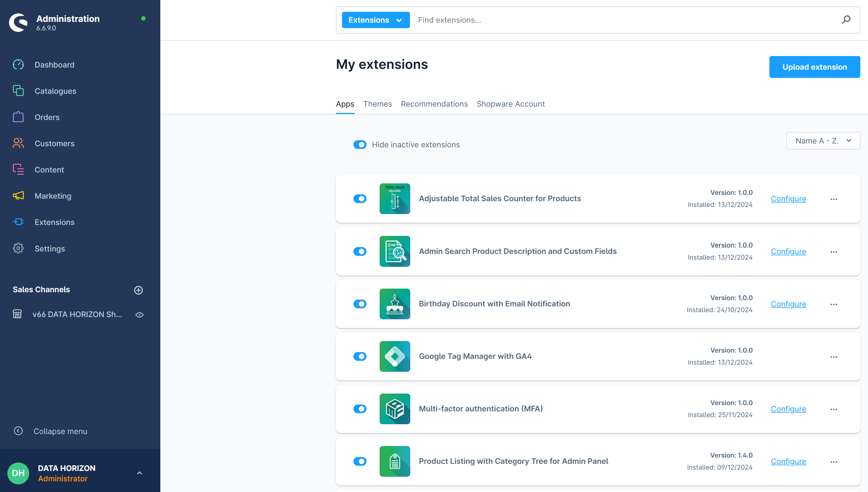Screen dimensions: 868x492
Task: Expand the DATA HORIZON user menu chevron
Action: pyautogui.click(x=140, y=473)
